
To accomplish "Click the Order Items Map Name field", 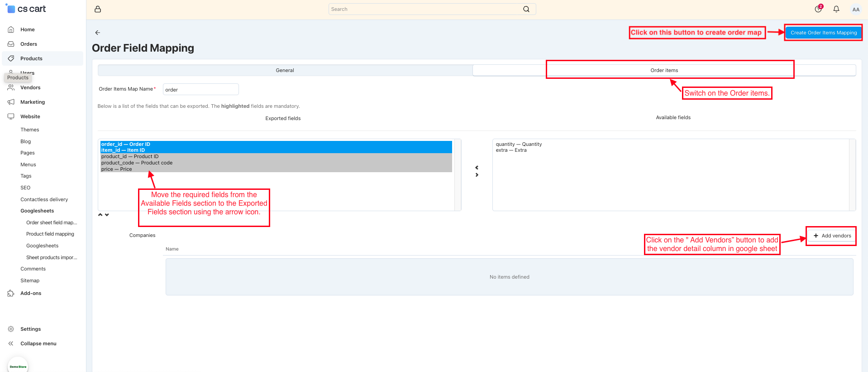I will pyautogui.click(x=200, y=89).
